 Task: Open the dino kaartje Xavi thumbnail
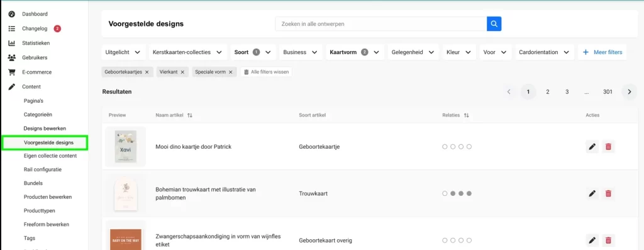click(x=125, y=146)
